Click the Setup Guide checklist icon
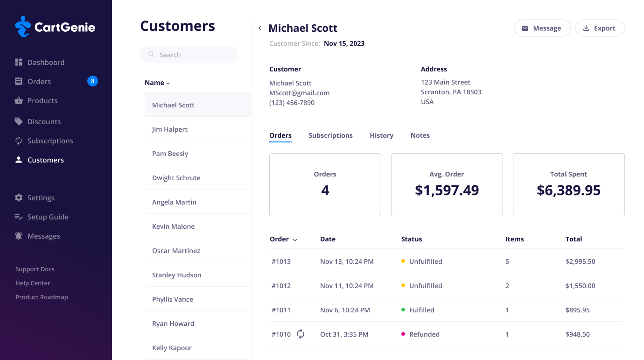 point(19,217)
